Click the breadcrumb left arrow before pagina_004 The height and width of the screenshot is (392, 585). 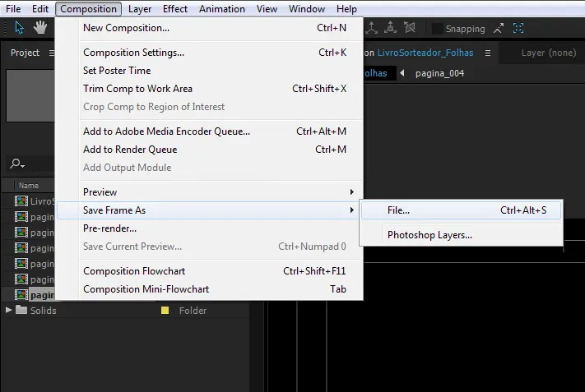click(x=402, y=73)
